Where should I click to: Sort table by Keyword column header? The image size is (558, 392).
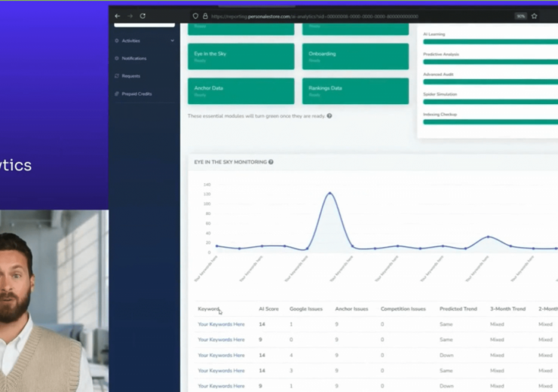[x=209, y=309]
